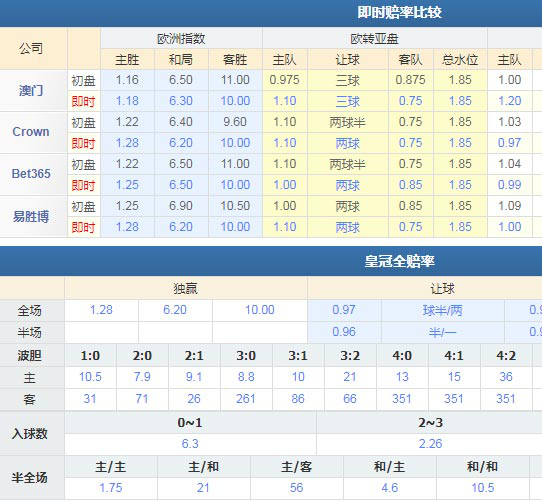This screenshot has width=542, height=502.
Task: Click 易胜博 初盘 draw odds 6.90
Action: (181, 206)
